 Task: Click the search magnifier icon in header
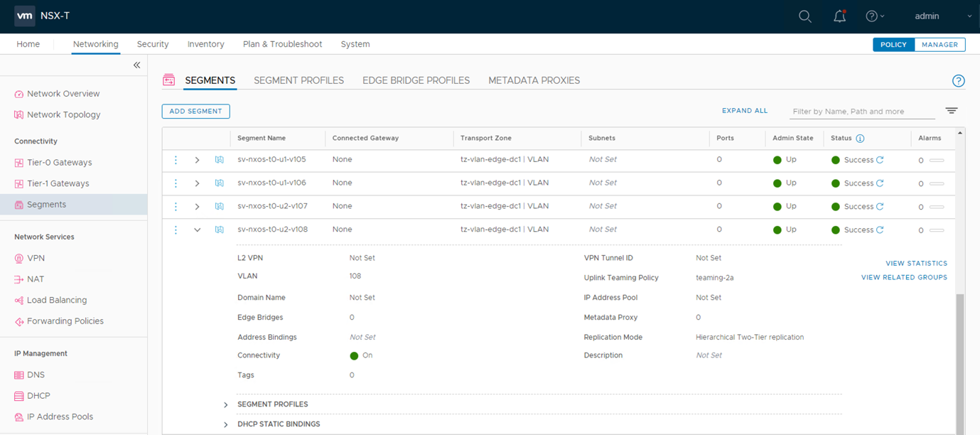[x=804, y=16]
